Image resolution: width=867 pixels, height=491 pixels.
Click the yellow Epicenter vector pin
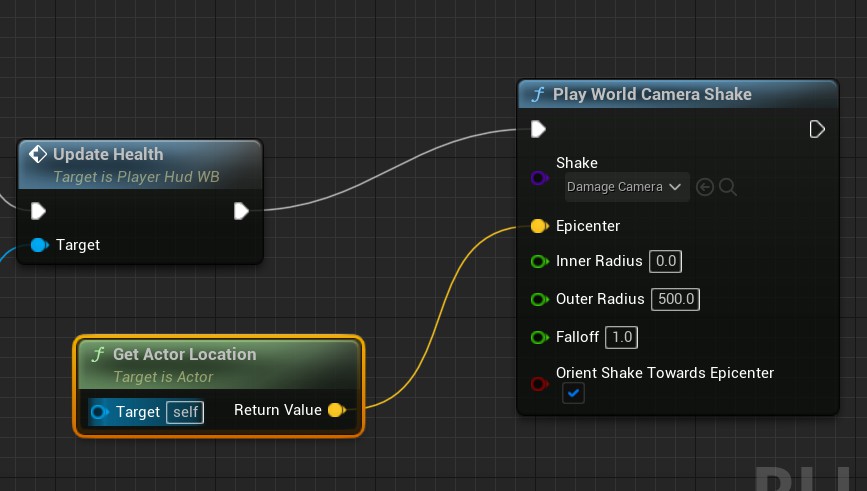pyautogui.click(x=539, y=226)
